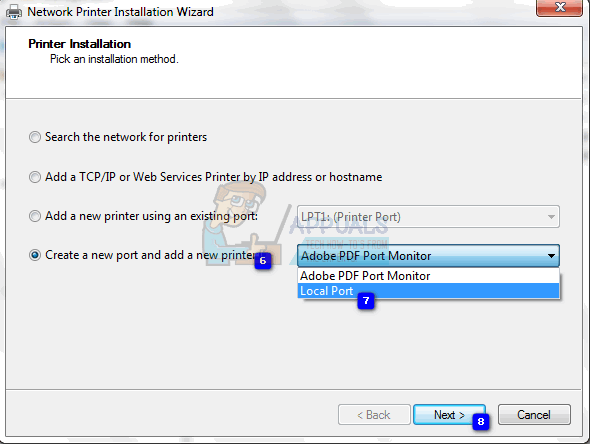Close the Network Printer Installation Wizard window
The height and width of the screenshot is (444, 590).
pos(560,8)
